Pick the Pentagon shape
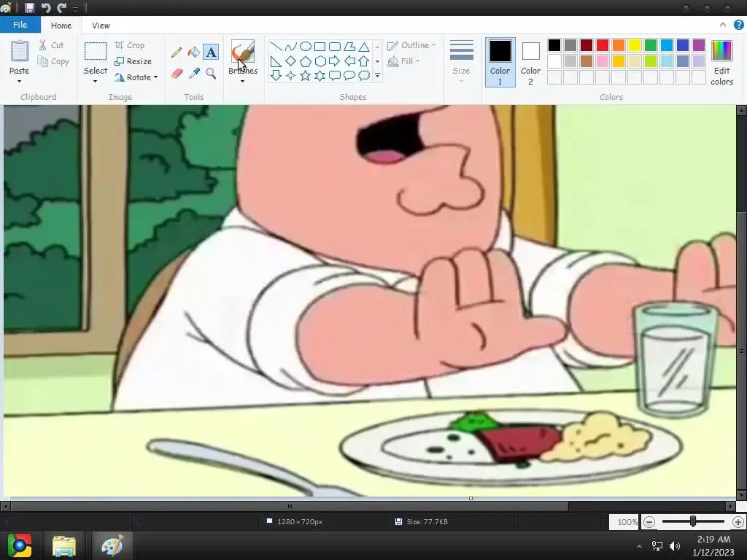The width and height of the screenshot is (747, 560). point(306,61)
